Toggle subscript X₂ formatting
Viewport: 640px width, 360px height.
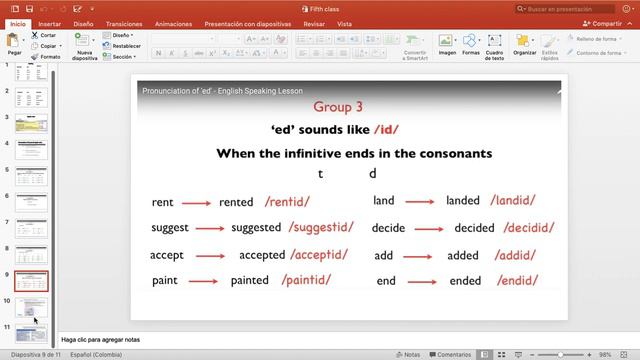(226, 53)
